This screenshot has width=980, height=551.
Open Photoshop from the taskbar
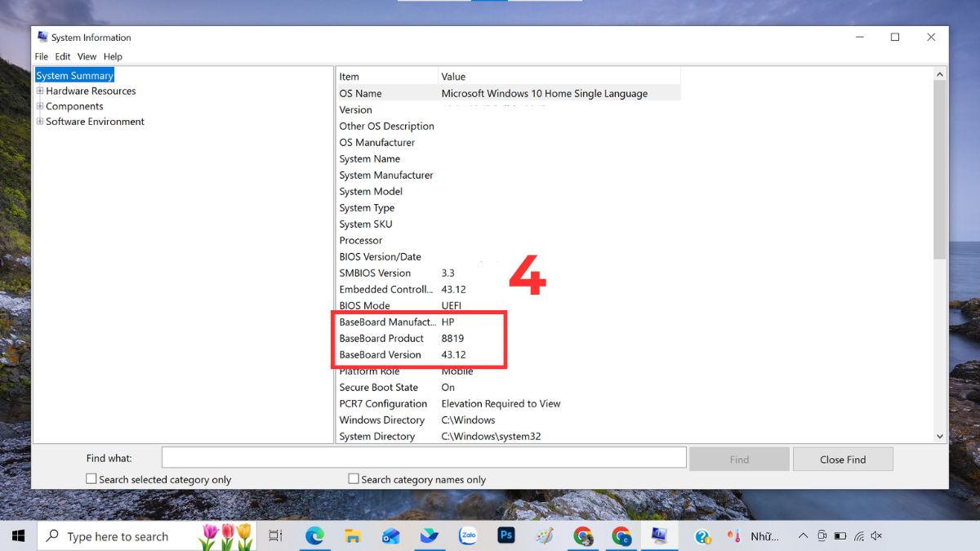tap(506, 536)
